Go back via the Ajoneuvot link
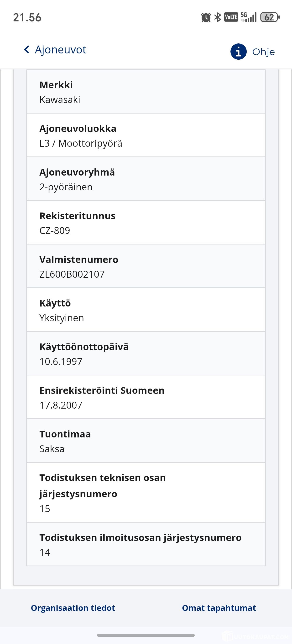 pyautogui.click(x=61, y=50)
